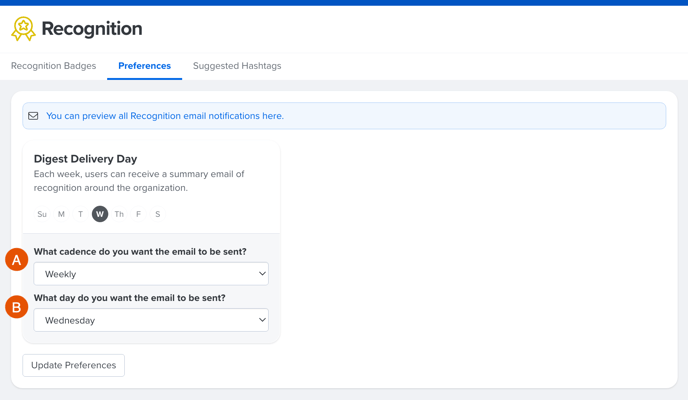This screenshot has height=400, width=688.
Task: Click the Update Preferences button
Action: (x=74, y=365)
